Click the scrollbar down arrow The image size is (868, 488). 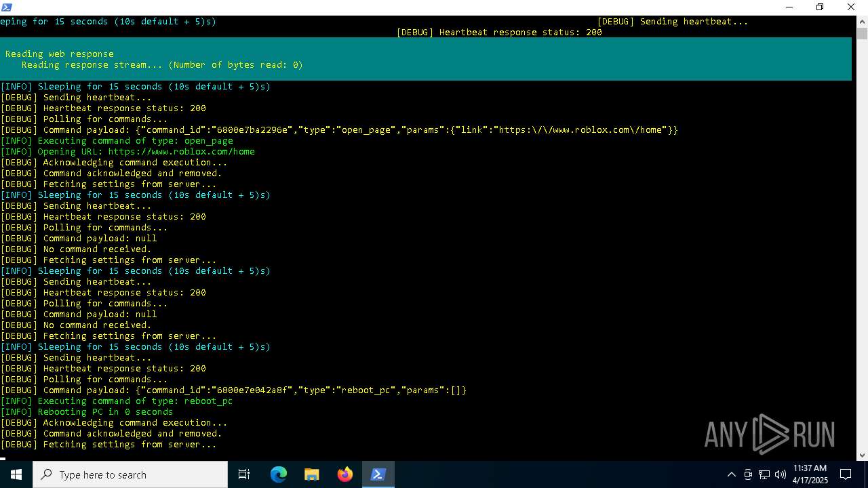862,455
